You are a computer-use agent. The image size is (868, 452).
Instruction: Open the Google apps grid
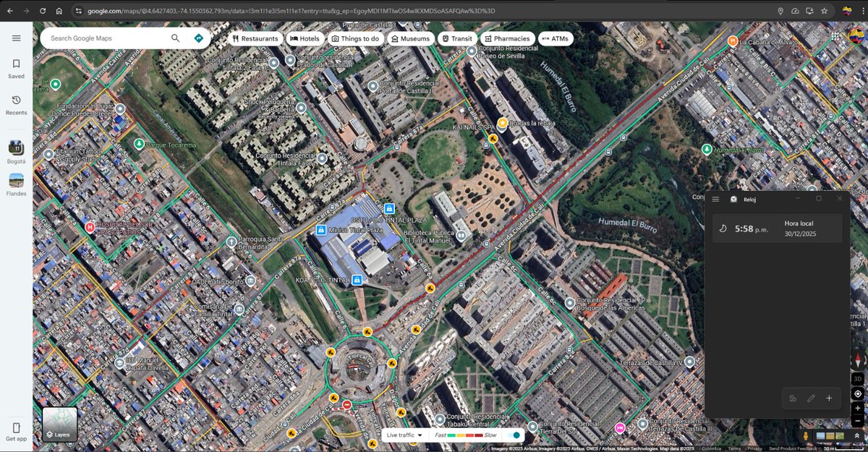click(x=835, y=35)
